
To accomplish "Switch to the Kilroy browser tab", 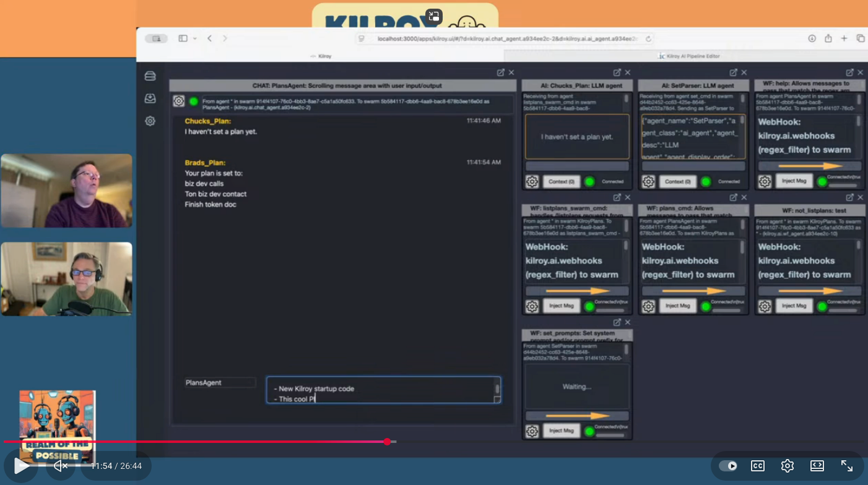I will (321, 56).
